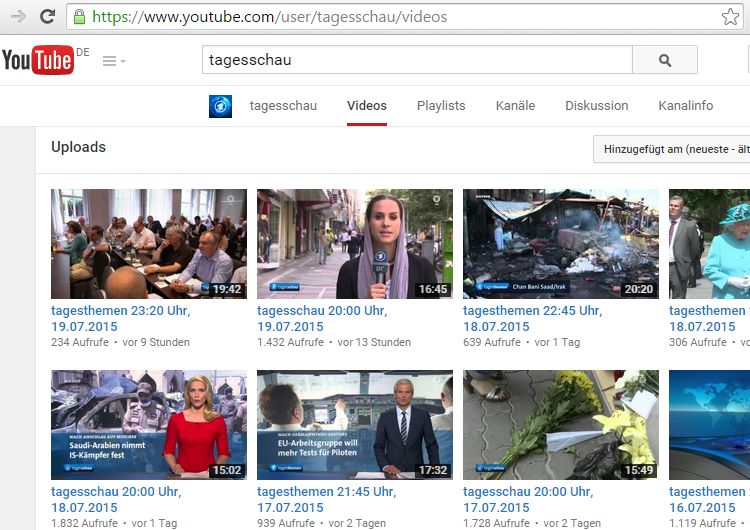Go to the Diskussion tab
Image resolution: width=750 pixels, height=530 pixels.
click(x=596, y=106)
